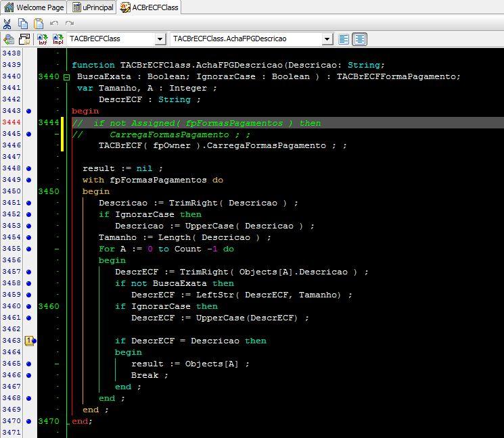Image resolution: width=504 pixels, height=438 pixels.
Task: Click 'For A := 0 to Count -1 do' line
Action: (x=166, y=249)
